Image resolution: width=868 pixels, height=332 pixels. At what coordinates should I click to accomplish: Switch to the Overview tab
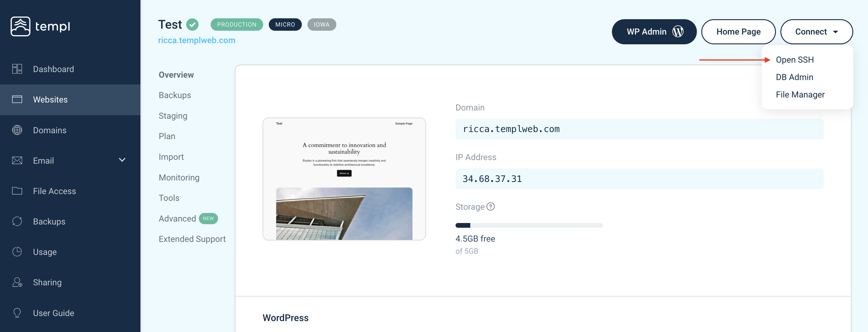click(x=176, y=75)
